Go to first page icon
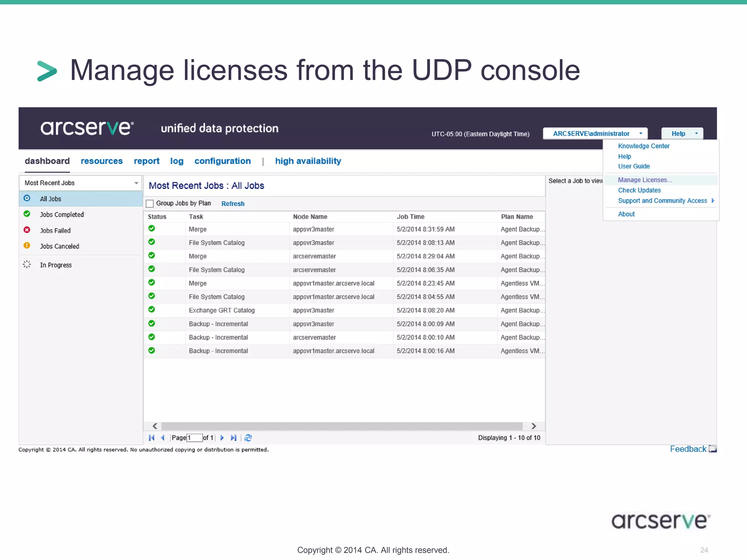The width and height of the screenshot is (747, 560). tap(152, 437)
